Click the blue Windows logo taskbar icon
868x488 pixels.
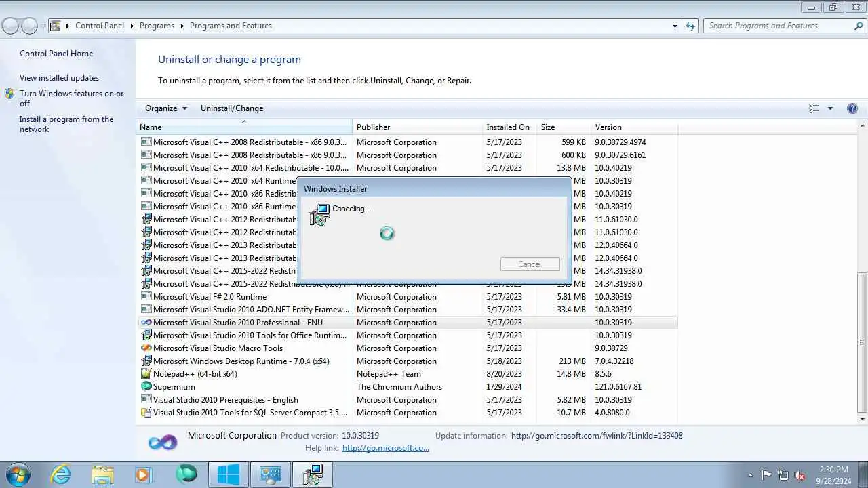pos(228,474)
